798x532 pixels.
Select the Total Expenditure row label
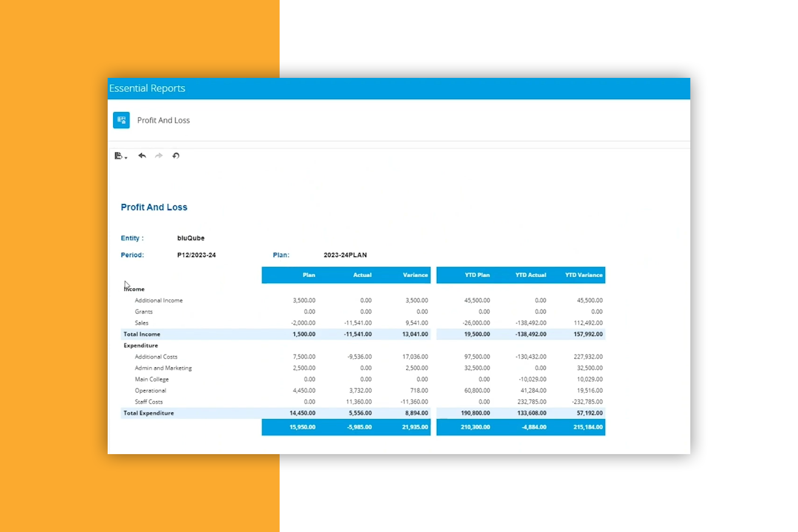tap(149, 413)
